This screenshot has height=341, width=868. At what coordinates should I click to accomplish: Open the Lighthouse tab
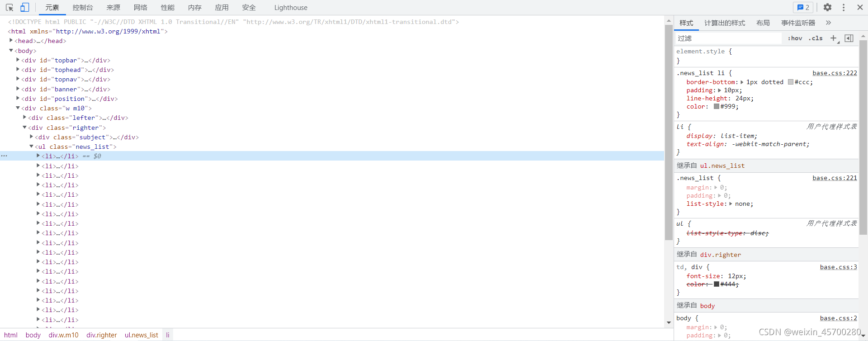pos(291,8)
